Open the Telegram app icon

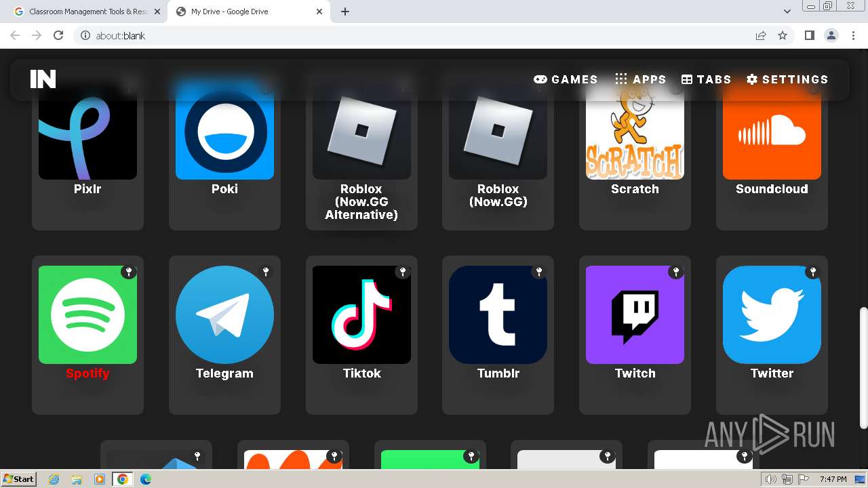pyautogui.click(x=224, y=314)
